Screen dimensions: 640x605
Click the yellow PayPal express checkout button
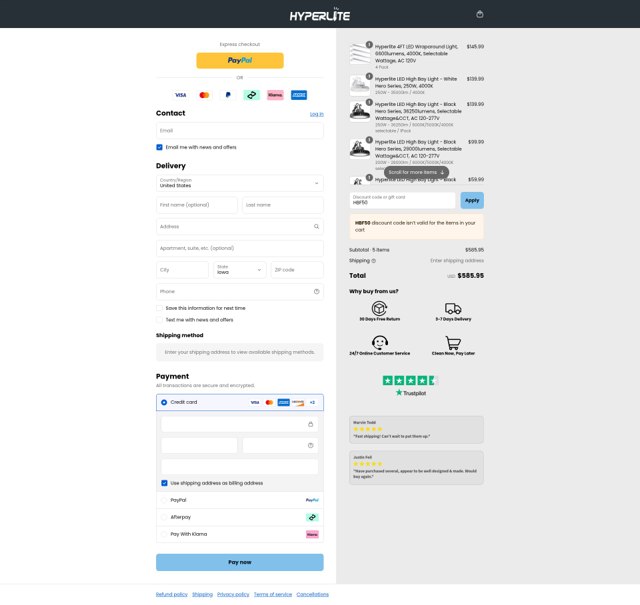click(x=240, y=60)
